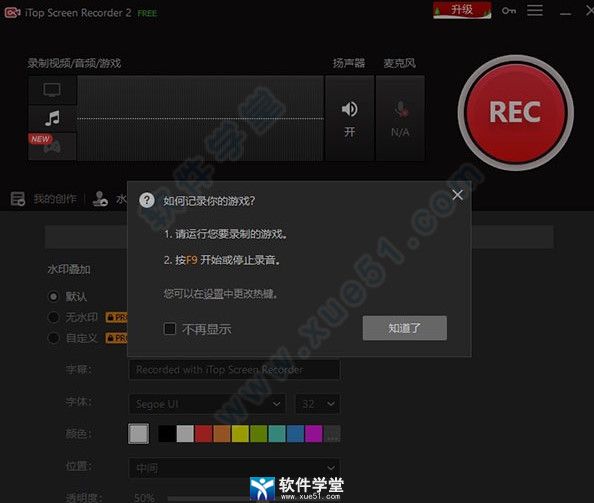Click the watermark stamp tab icon
Screen dimensions: 594x503
(100, 198)
